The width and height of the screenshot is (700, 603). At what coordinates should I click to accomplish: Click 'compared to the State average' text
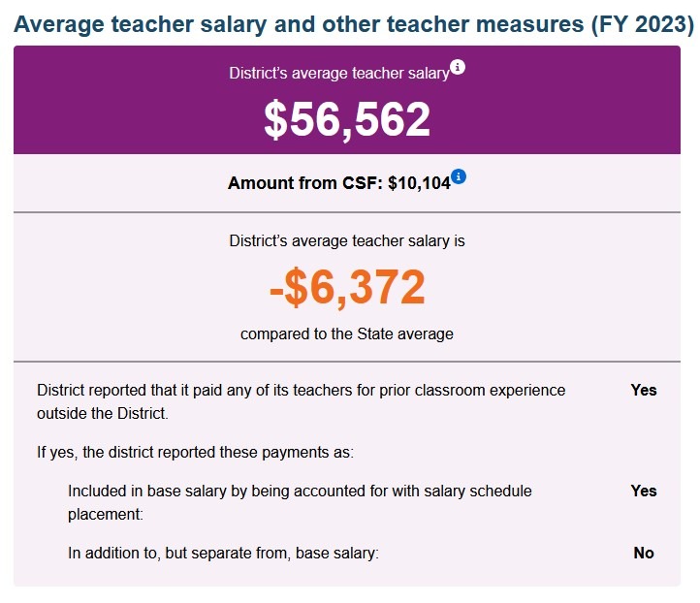(x=347, y=334)
